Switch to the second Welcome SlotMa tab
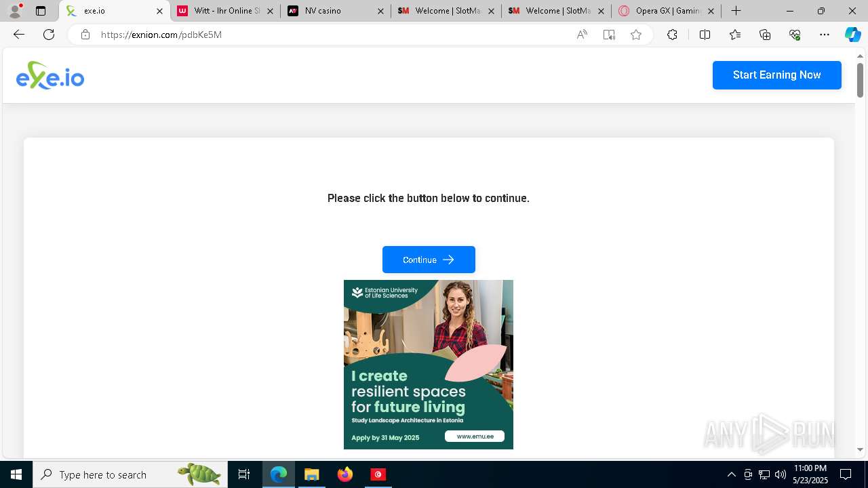868x488 pixels. point(557,11)
